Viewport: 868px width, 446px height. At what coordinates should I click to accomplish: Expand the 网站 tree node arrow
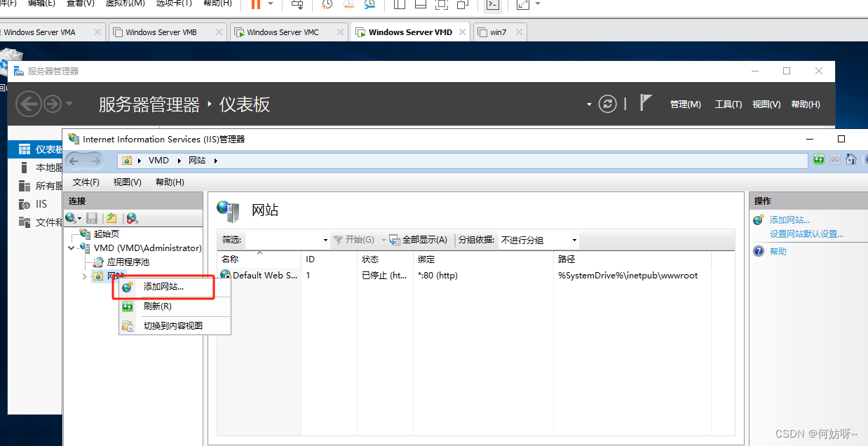85,276
